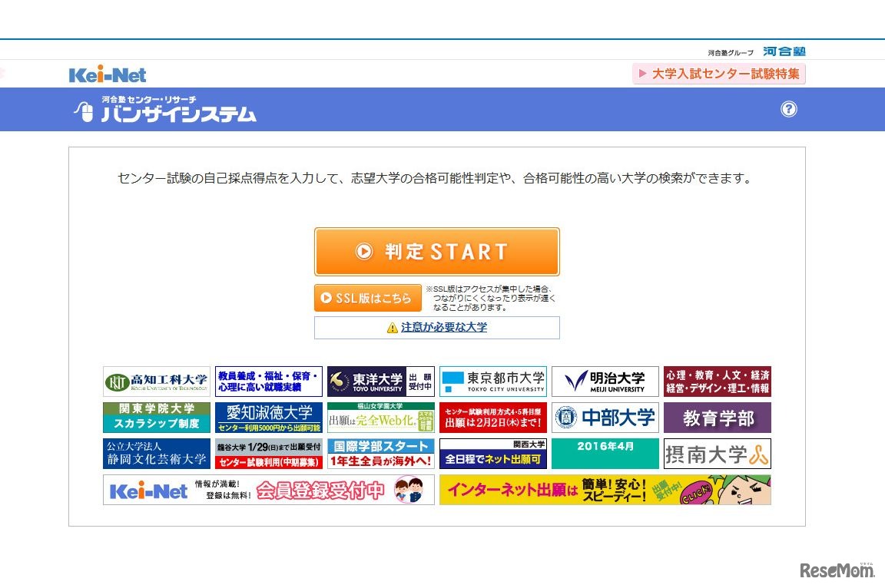Click the Kei-Net 会員登録受付中 banner
885x588 pixels.
pyautogui.click(x=270, y=490)
